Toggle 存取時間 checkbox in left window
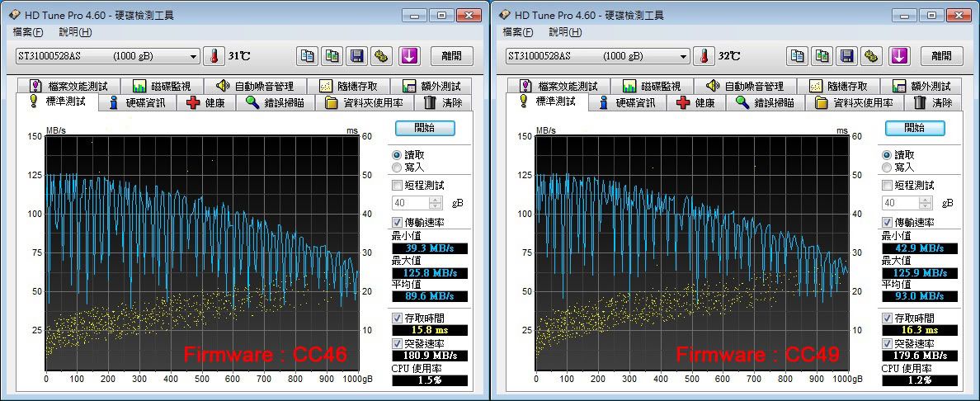The image size is (980, 401). pyautogui.click(x=397, y=318)
